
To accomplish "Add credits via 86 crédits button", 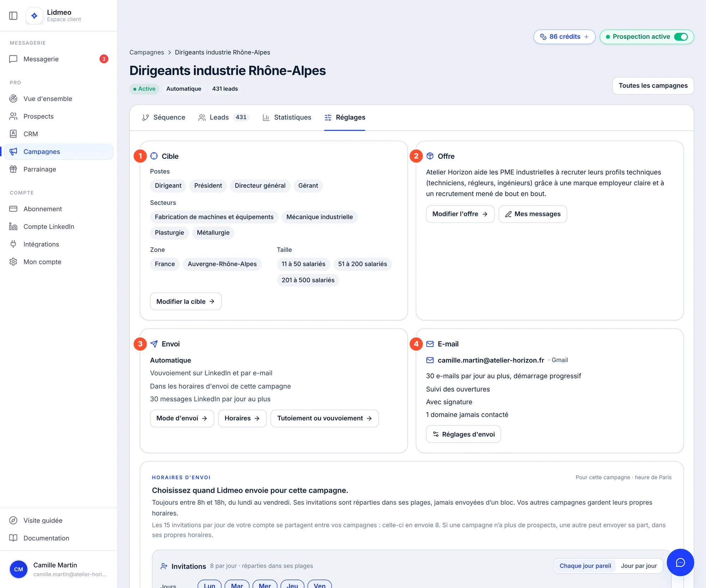I will pos(564,37).
